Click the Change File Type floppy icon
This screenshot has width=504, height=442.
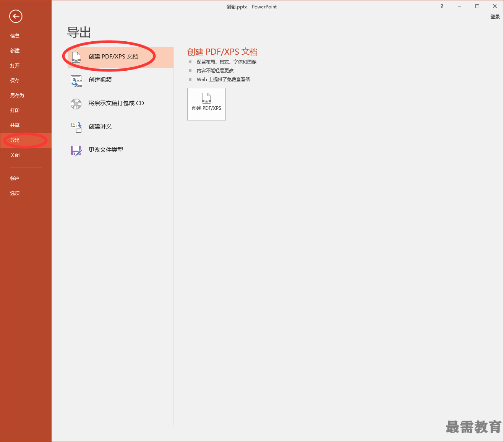[76, 150]
